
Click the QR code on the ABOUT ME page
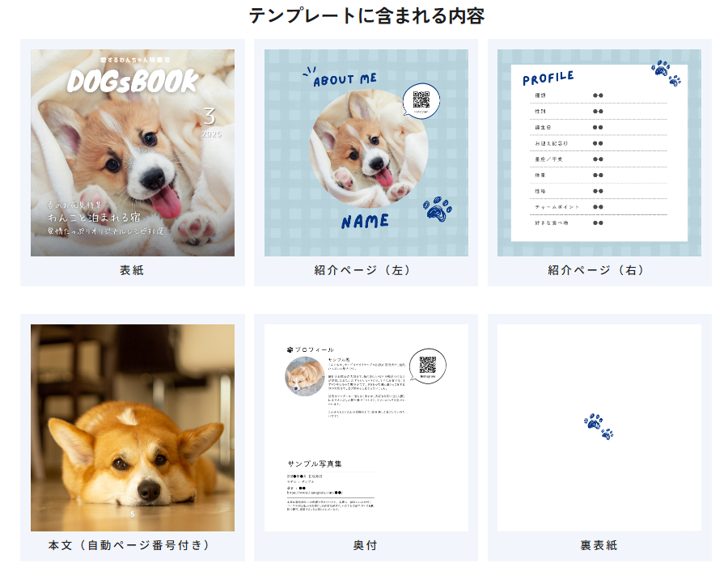[421, 99]
